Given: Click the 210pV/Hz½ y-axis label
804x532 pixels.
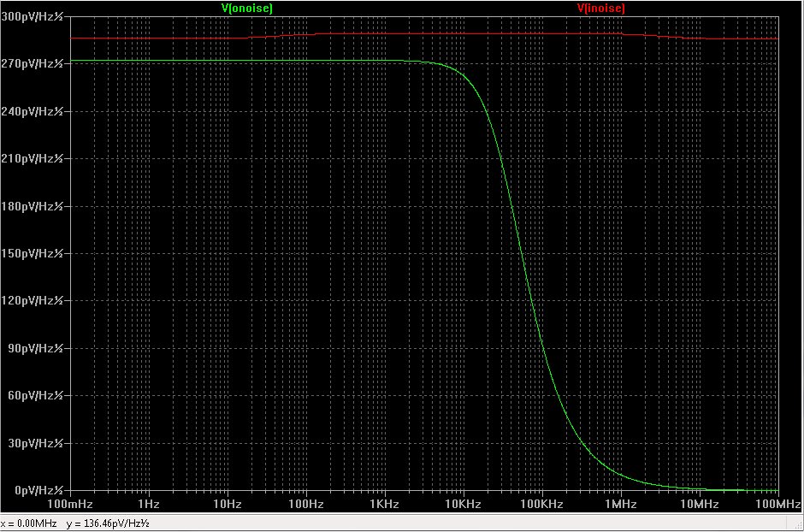Looking at the screenshot, I should 33,158.
